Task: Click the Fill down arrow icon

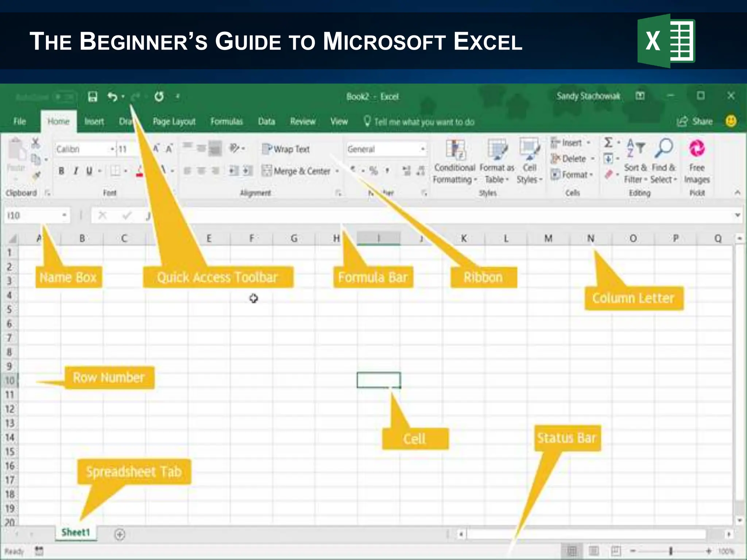Action: pyautogui.click(x=608, y=159)
